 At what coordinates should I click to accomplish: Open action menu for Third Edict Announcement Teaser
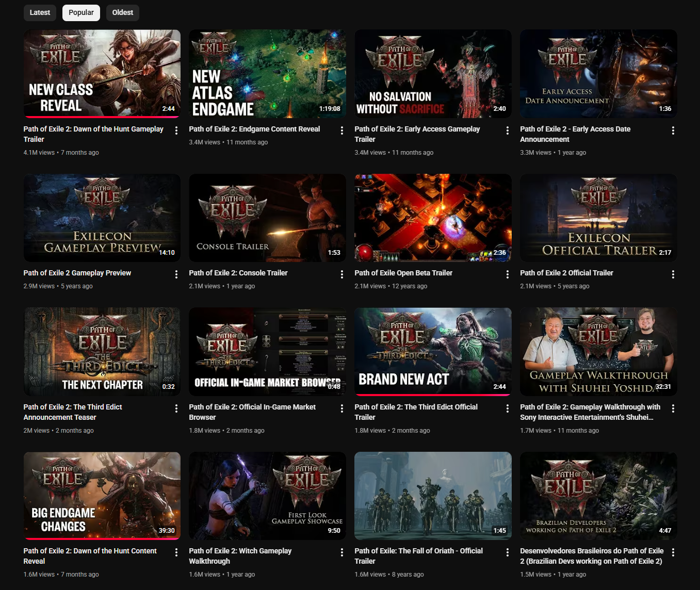click(176, 408)
